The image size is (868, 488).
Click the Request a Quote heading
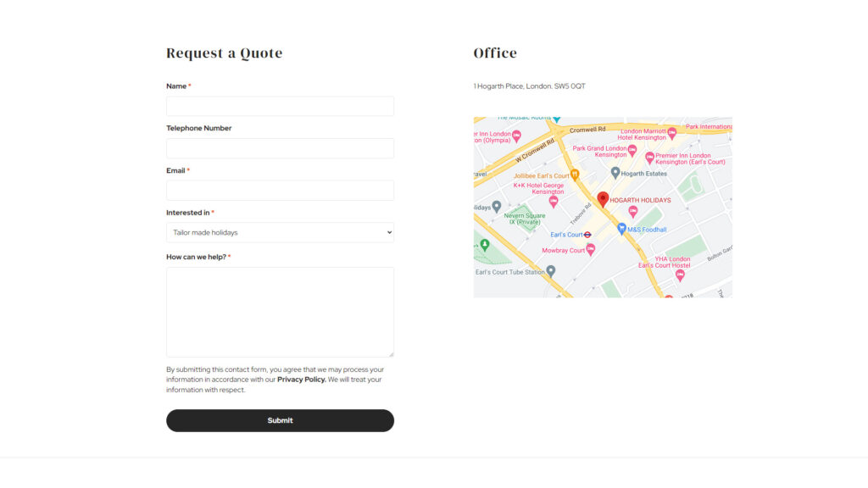pos(224,53)
